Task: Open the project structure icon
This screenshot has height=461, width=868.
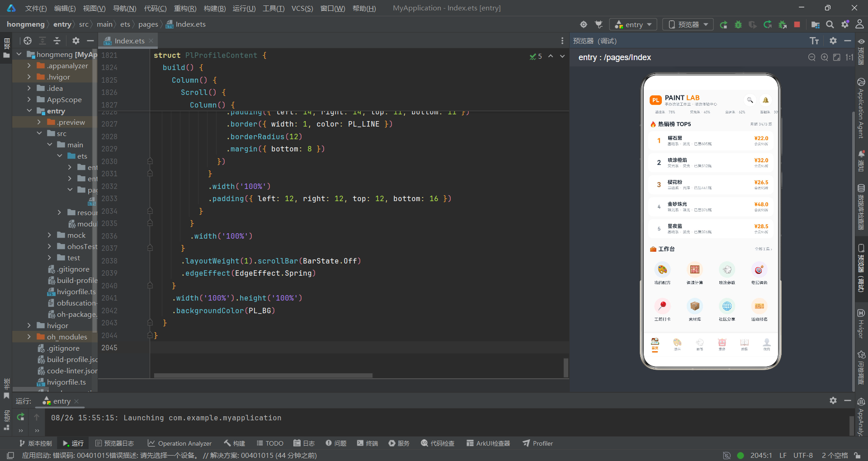Action: click(x=816, y=25)
